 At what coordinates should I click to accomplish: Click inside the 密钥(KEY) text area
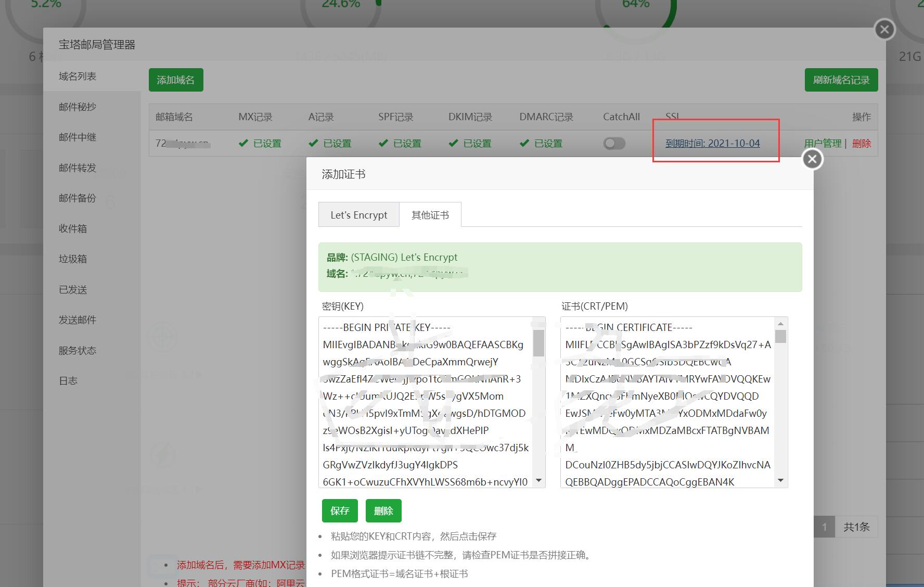427,403
